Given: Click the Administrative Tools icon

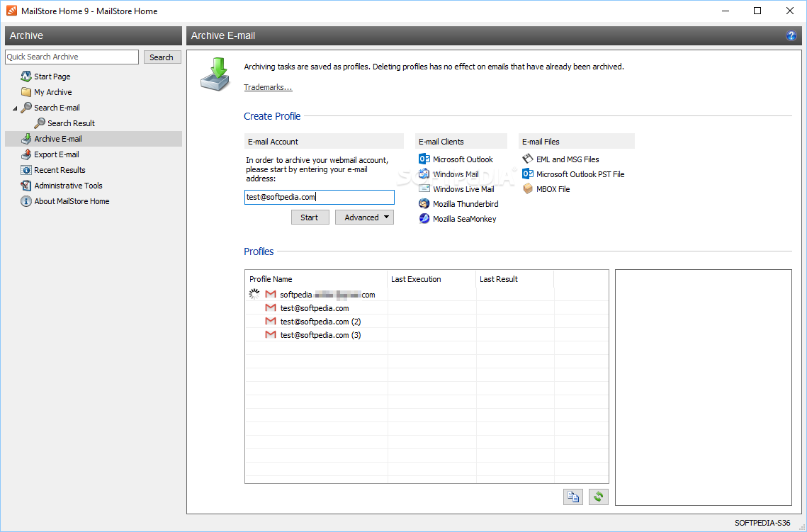Looking at the screenshot, I should (x=26, y=185).
